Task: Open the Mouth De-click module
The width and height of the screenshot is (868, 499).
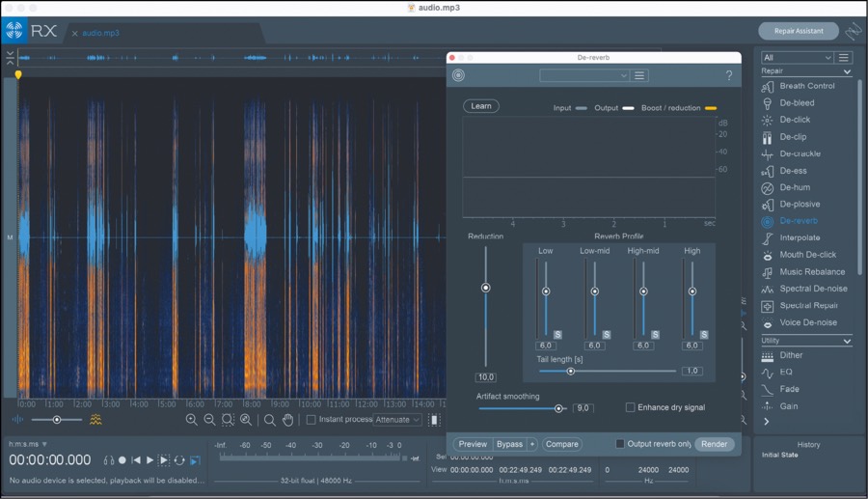Action: [x=800, y=255]
